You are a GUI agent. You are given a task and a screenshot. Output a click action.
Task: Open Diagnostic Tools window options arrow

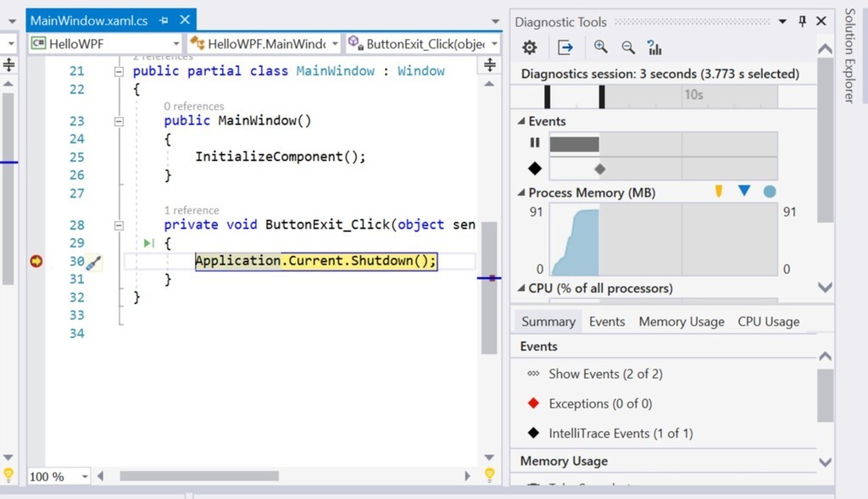click(782, 21)
